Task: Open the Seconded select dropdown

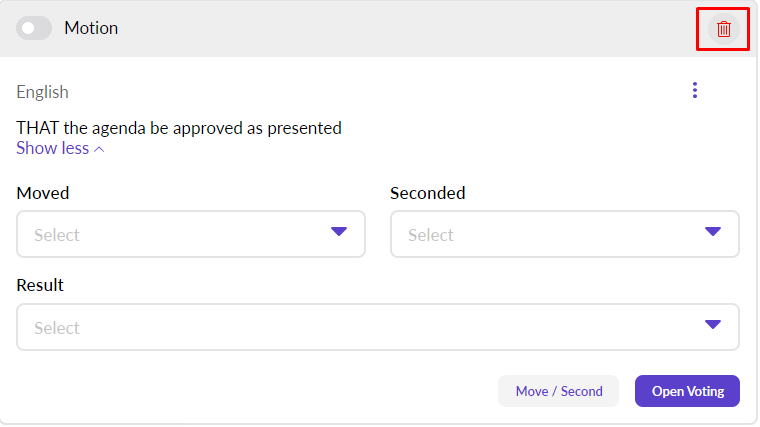Action: [550, 235]
